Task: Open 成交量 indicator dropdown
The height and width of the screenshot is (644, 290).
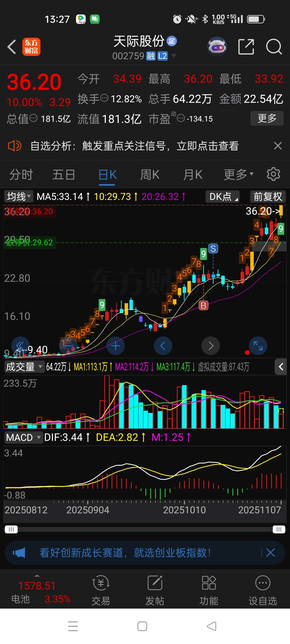Action: (x=24, y=367)
